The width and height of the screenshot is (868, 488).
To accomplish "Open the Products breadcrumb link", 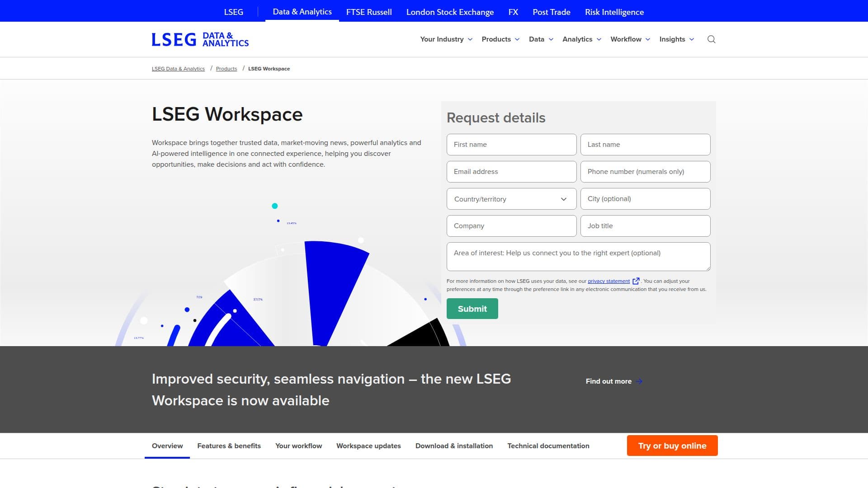I will click(226, 69).
